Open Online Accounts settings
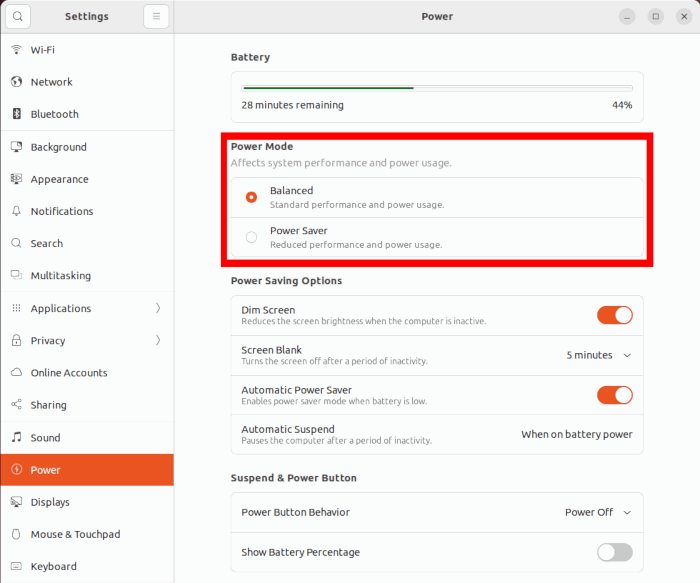This screenshot has width=700, height=583. tap(87, 372)
